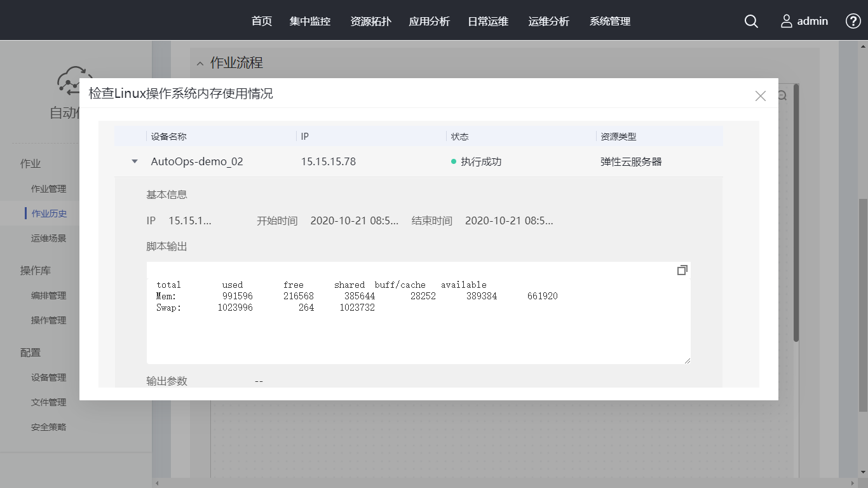Image resolution: width=868 pixels, height=488 pixels.
Task: Switch to 运维分析 menu
Action: [549, 22]
